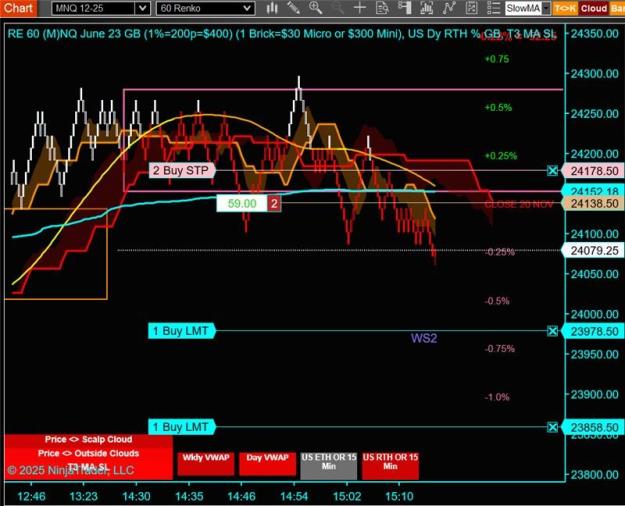Click the -0.5% level label
625x506 pixels.
point(497,301)
